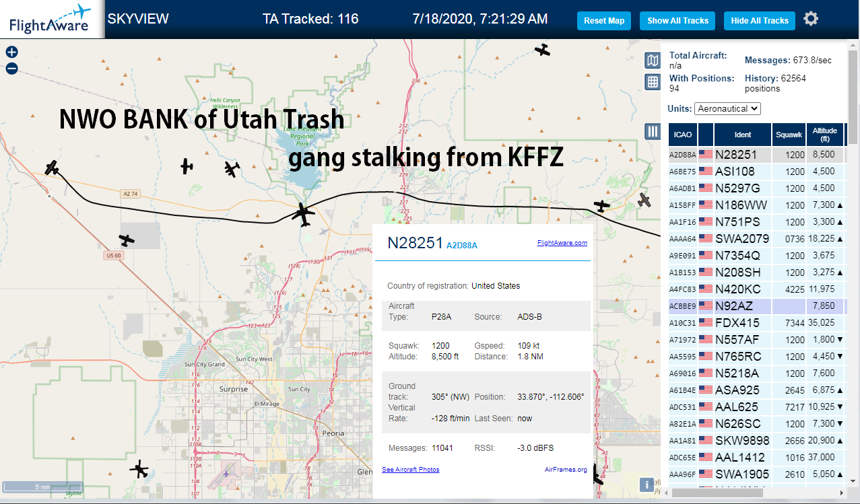The image size is (860, 504).
Task: Click Reset Map button
Action: pos(604,21)
